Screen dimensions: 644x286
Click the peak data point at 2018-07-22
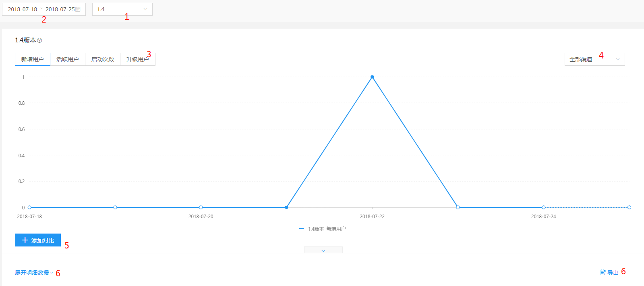[x=372, y=77]
